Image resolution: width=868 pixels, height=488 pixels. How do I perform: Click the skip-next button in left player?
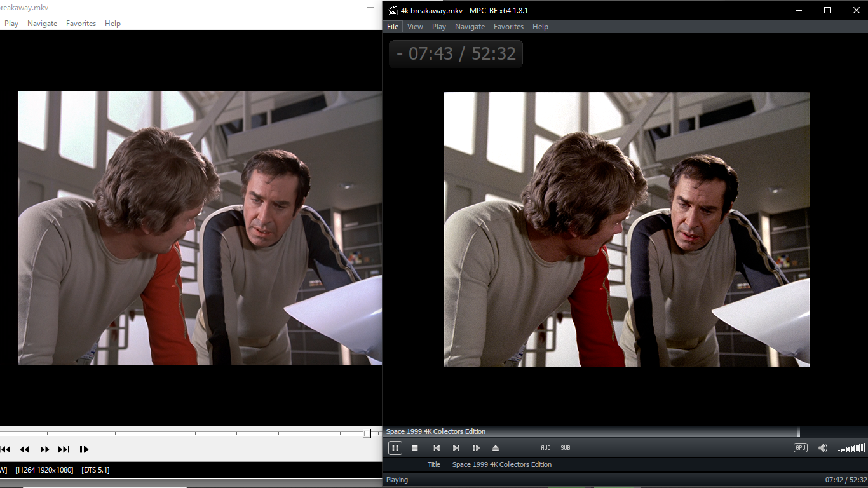[x=64, y=449]
